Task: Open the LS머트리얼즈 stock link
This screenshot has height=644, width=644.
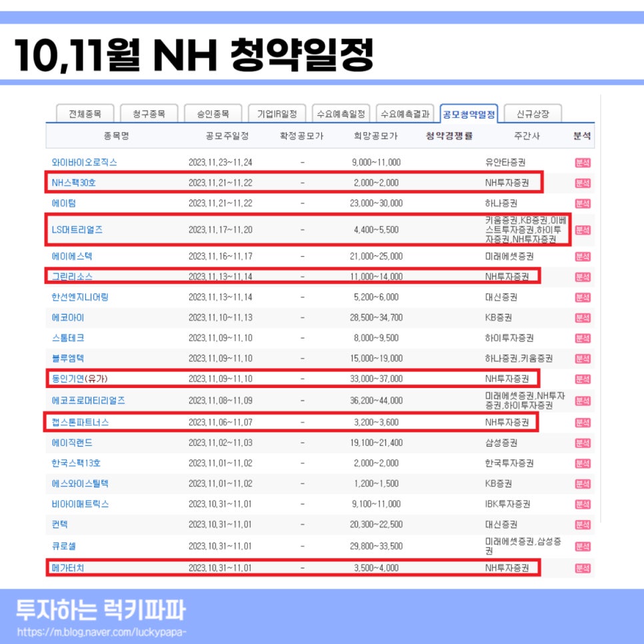Action: [77, 229]
